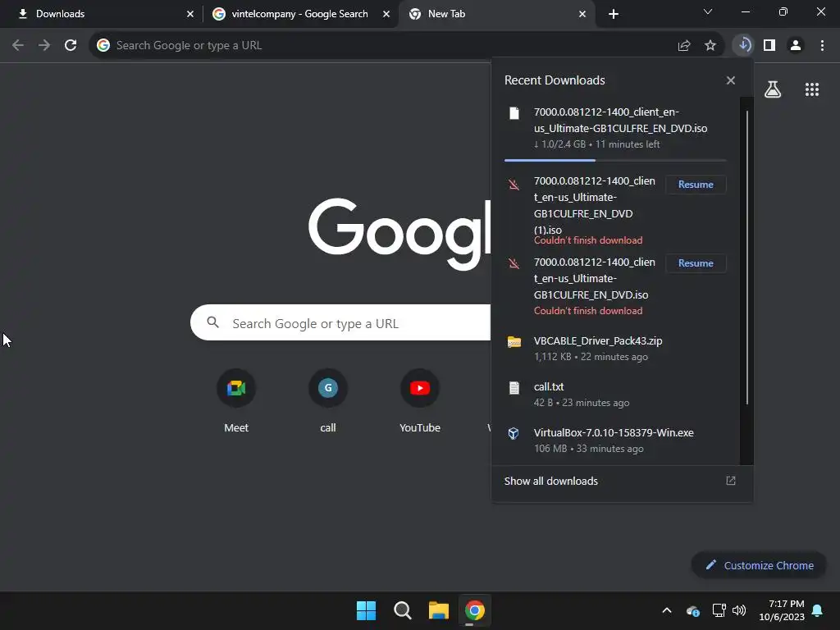Screen dimensions: 840x630
Task: Open VBCABLE_Driver_Pack43.zip download entry
Action: pyautogui.click(x=615, y=348)
